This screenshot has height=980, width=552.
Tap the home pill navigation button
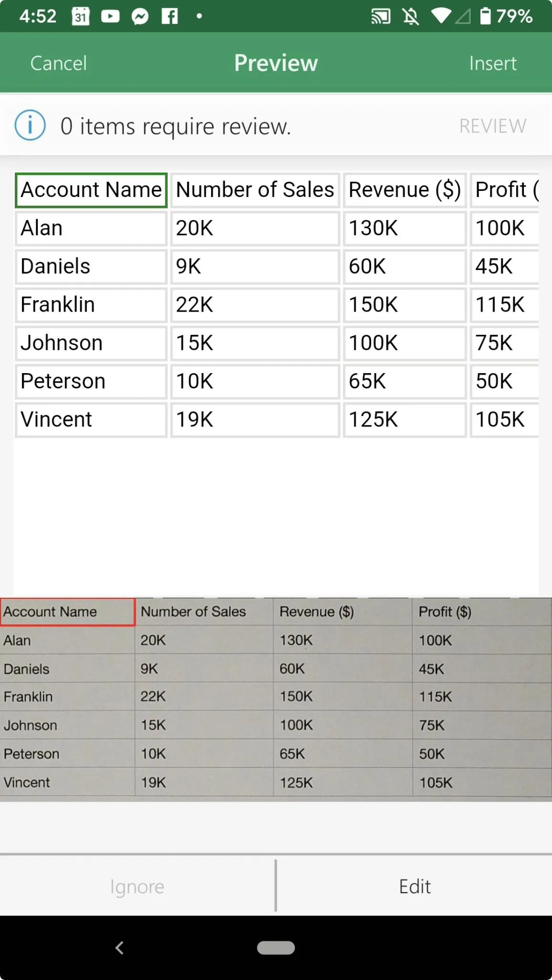(276, 948)
